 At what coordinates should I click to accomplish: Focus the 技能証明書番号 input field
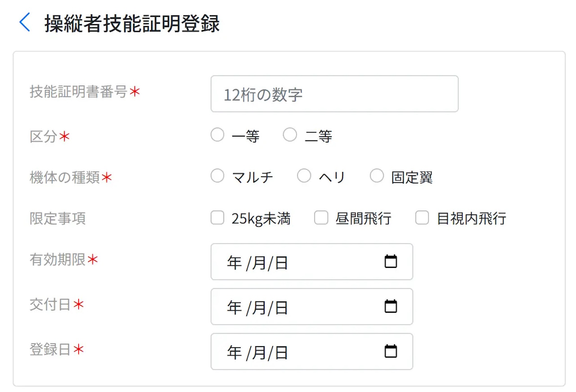pyautogui.click(x=334, y=94)
